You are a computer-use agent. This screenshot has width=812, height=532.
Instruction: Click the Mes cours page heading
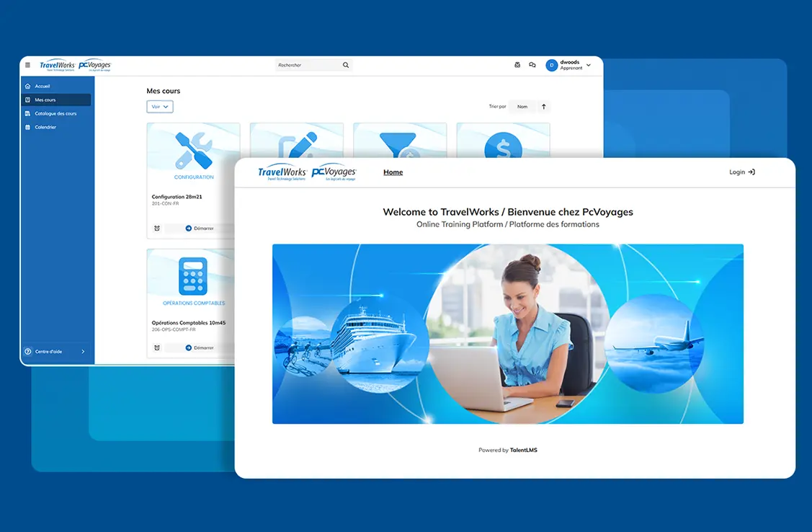point(163,91)
